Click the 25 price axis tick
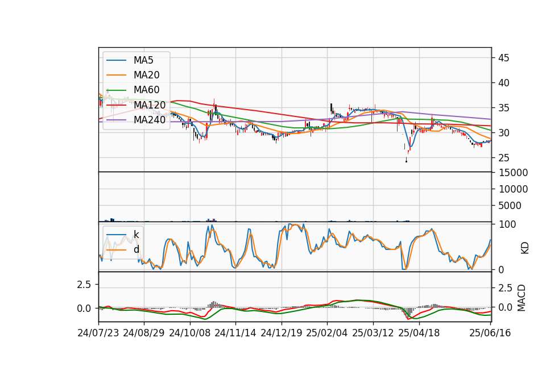The image size is (546, 392). (x=503, y=158)
